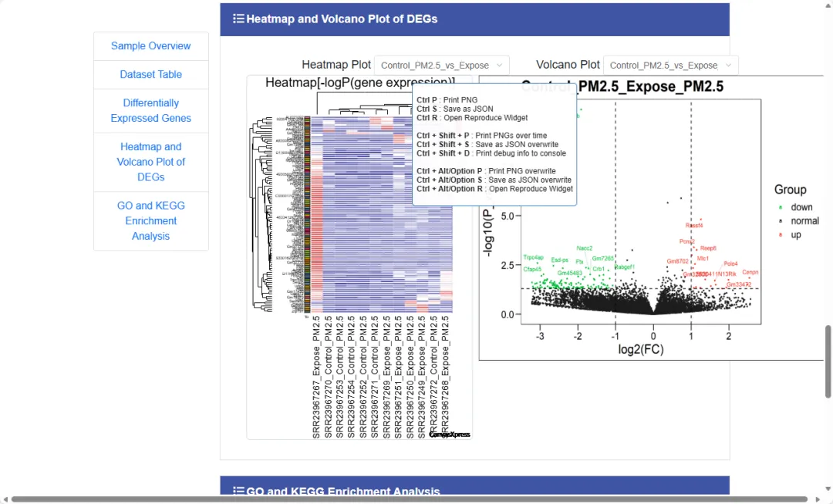Open the Volcano Plot comparison dropdown
The height and width of the screenshot is (504, 833).
coord(670,66)
